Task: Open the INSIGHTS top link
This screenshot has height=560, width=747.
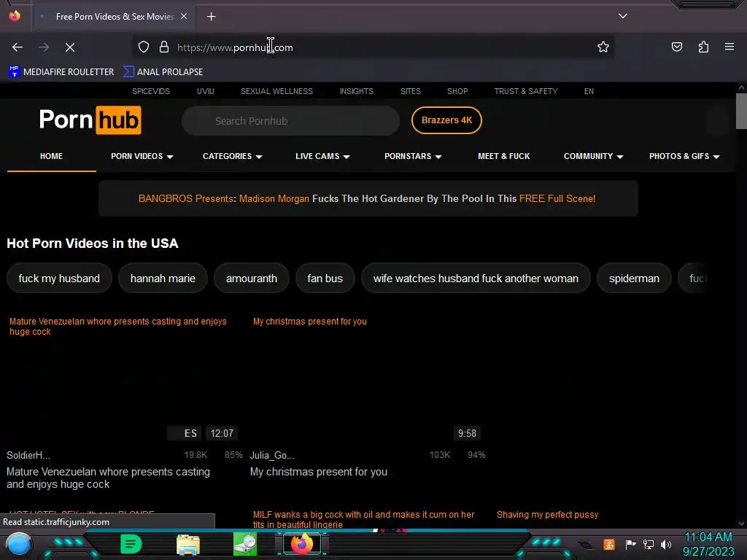Action: pos(356,91)
